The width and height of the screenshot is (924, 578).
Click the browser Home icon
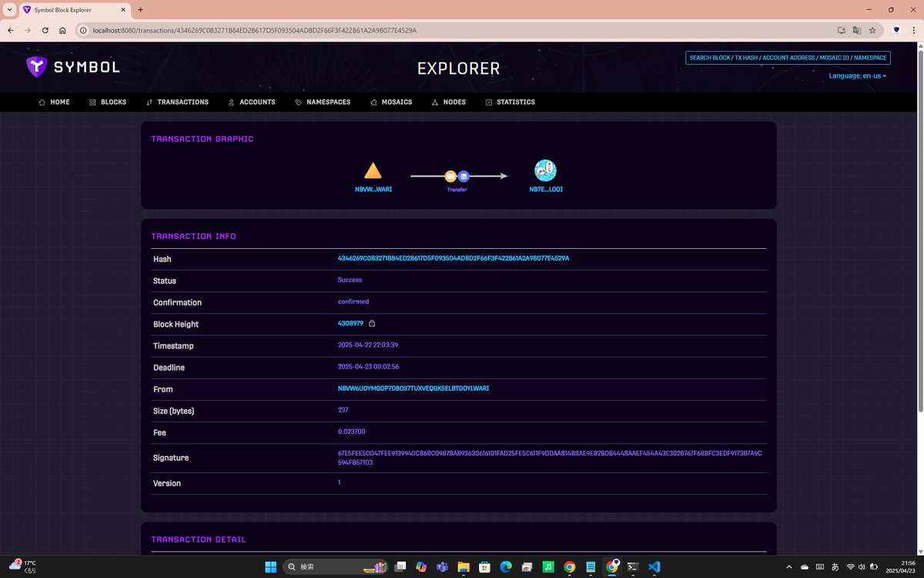coord(62,30)
